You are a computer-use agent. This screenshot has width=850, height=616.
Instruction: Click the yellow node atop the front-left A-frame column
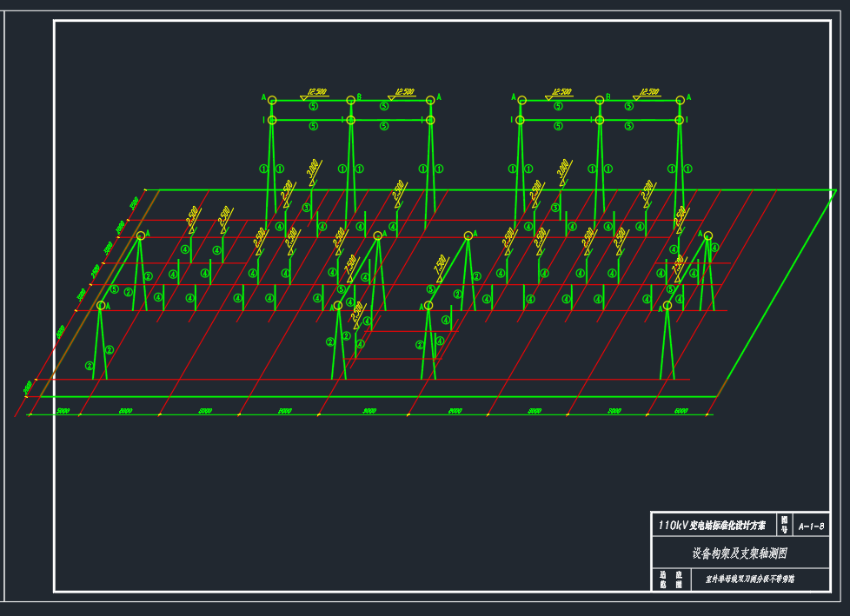coord(101,305)
